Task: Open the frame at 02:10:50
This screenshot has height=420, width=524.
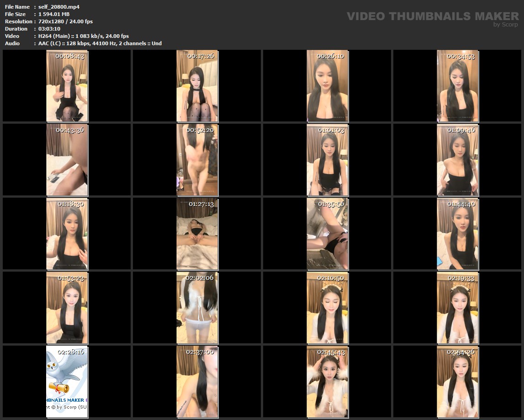Action: (327, 308)
